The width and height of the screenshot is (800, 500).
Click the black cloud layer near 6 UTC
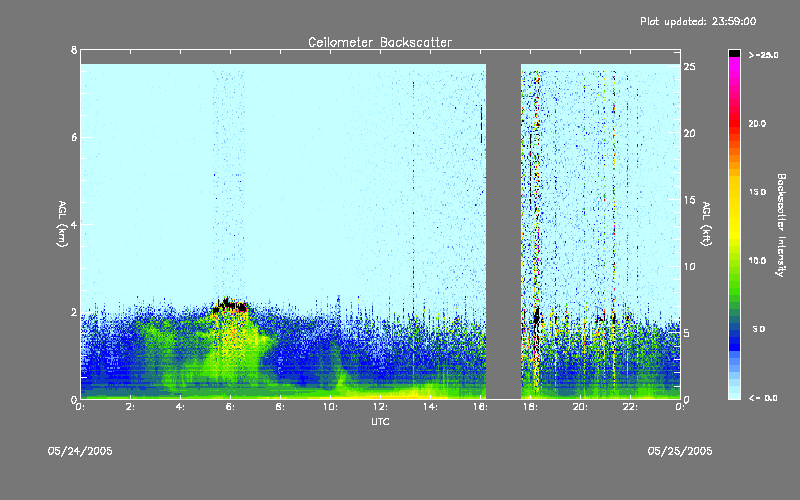click(230, 306)
